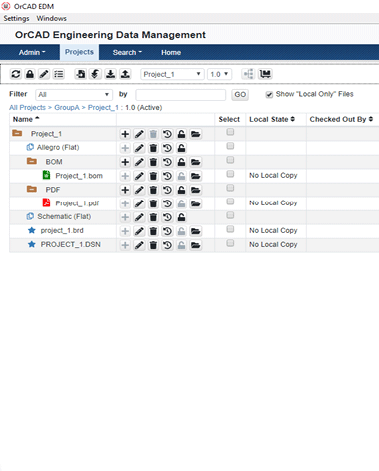Click the unlock icon in the Allegro (Flat) row
Viewport: 379px width, 471px height.
pos(181,148)
